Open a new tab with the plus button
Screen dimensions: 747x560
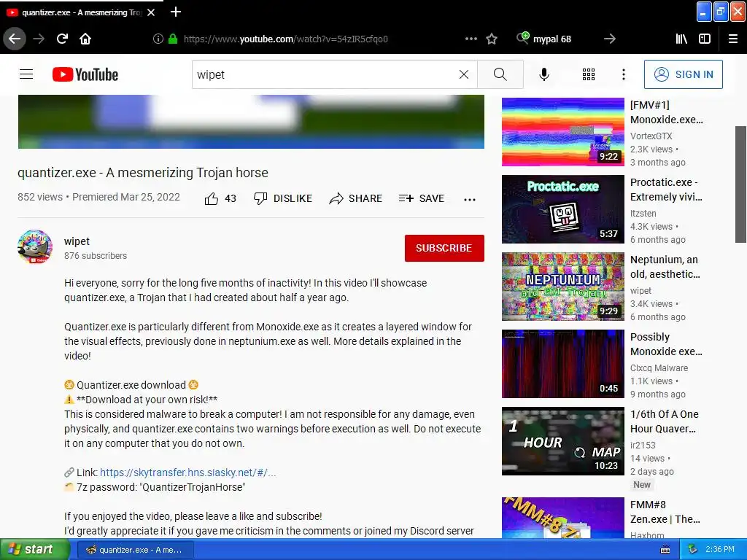click(x=176, y=12)
